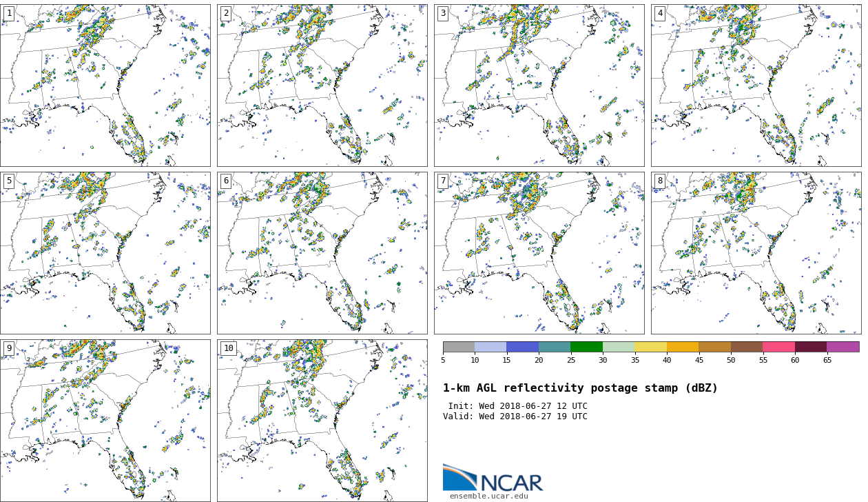Click the pink 55-60 dBZ swatch
Screen dimensions: 868x502
tap(779, 347)
